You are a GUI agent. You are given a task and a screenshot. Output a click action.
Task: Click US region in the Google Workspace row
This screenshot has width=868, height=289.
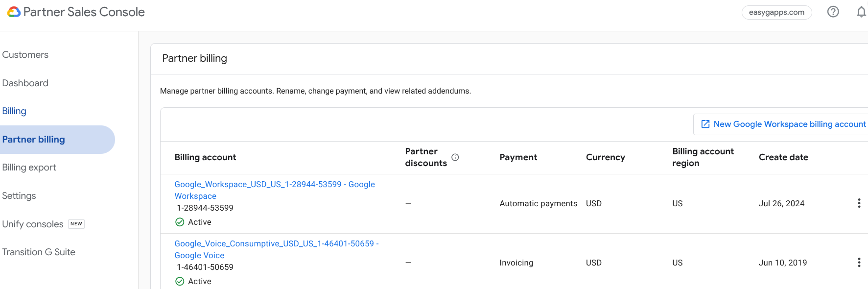[678, 203]
